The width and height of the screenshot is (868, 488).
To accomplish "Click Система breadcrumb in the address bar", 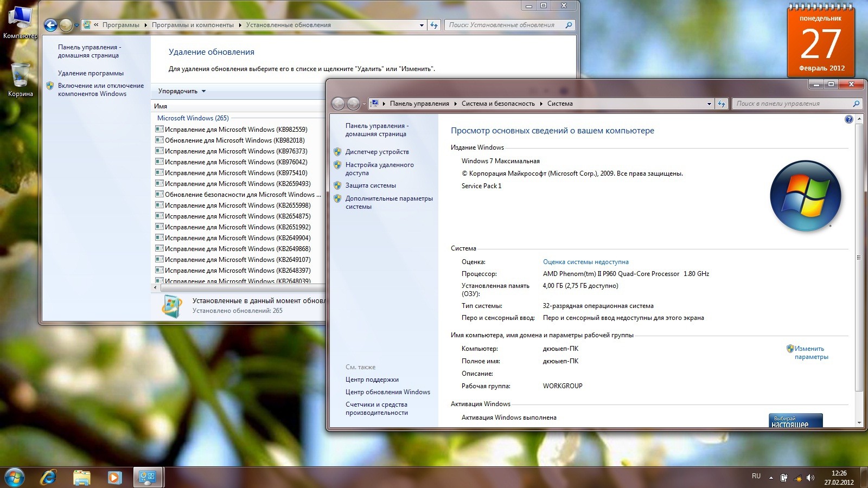I will [560, 104].
